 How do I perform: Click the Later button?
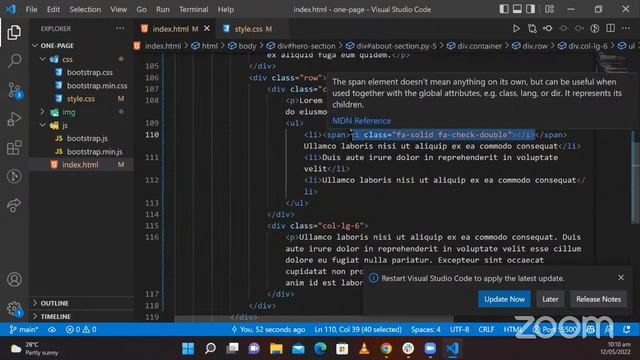550,299
